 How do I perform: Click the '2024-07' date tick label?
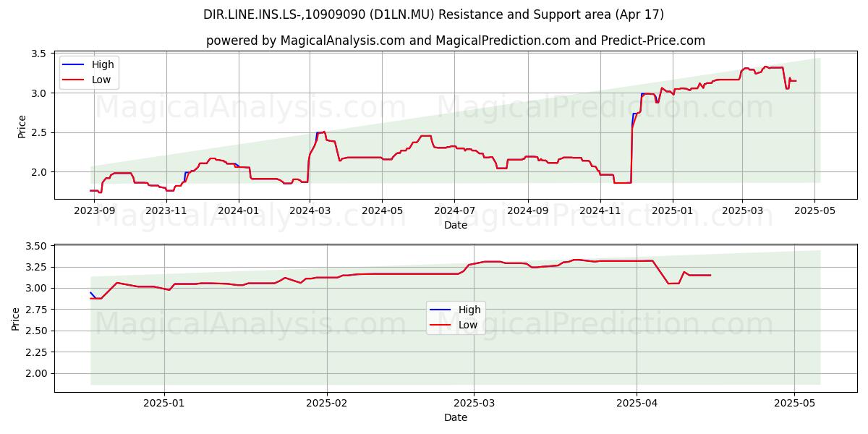pyautogui.click(x=454, y=211)
